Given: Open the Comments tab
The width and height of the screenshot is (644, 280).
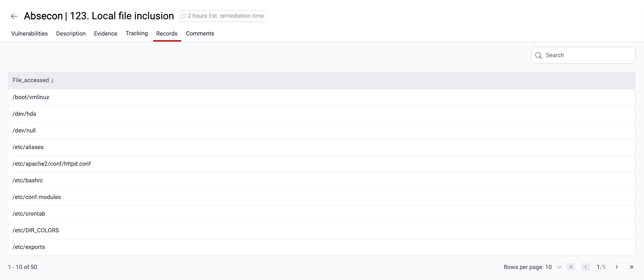Looking at the screenshot, I should point(200,34).
